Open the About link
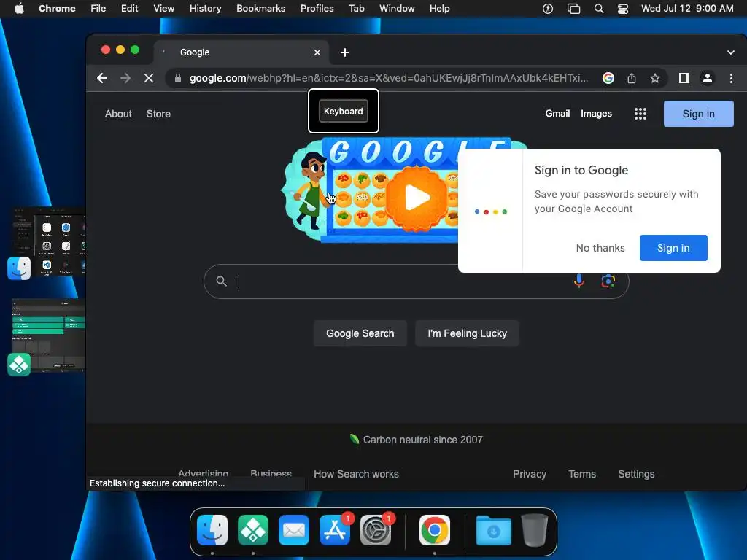Image resolution: width=747 pixels, height=560 pixels. click(x=118, y=114)
